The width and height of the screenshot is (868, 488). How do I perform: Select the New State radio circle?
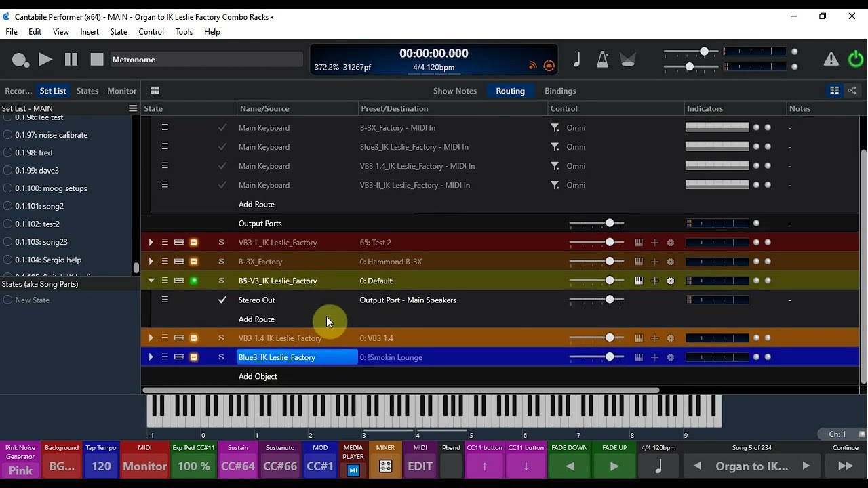click(x=8, y=300)
